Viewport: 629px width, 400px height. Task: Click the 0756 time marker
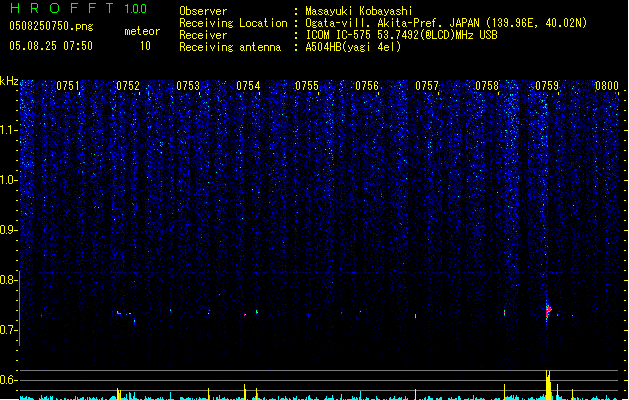(367, 86)
